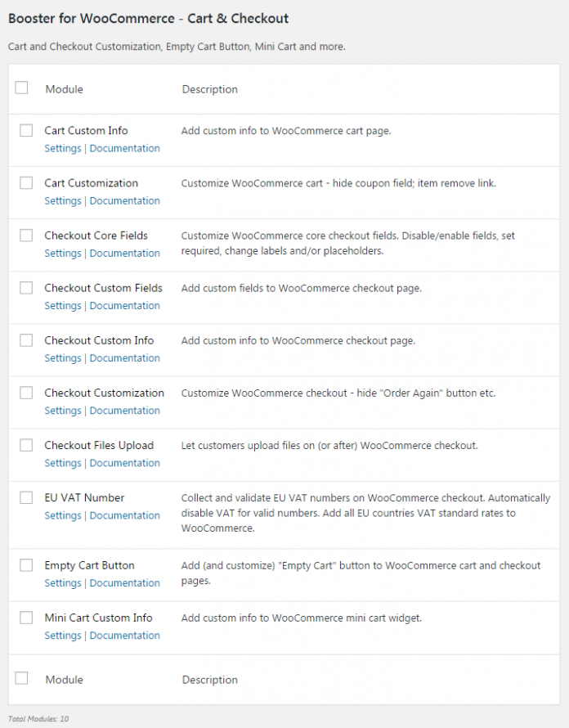569x728 pixels.
Task: Open Settings for Checkout Core Fields
Action: pos(63,253)
